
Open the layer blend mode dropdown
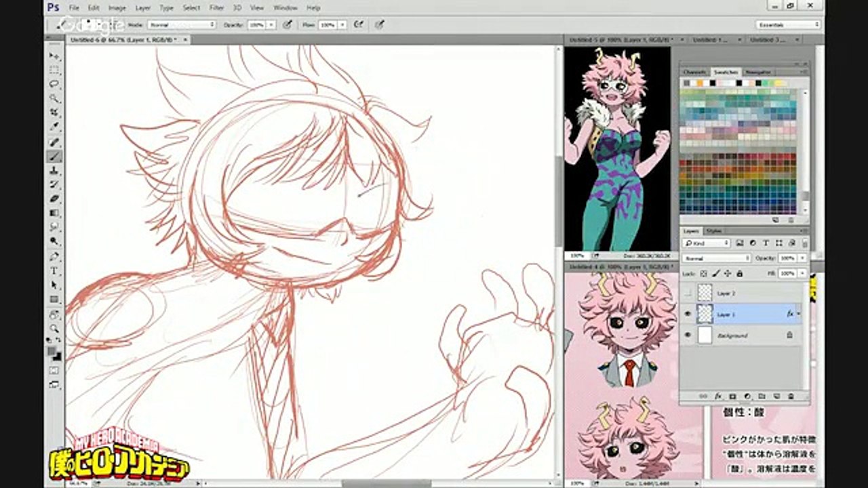tap(717, 258)
